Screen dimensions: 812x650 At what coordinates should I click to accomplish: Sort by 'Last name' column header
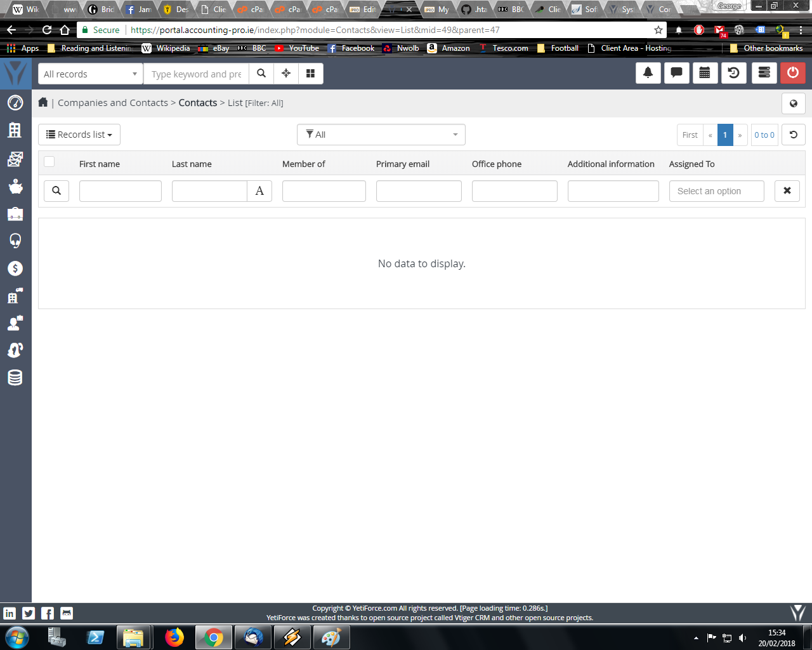(192, 164)
